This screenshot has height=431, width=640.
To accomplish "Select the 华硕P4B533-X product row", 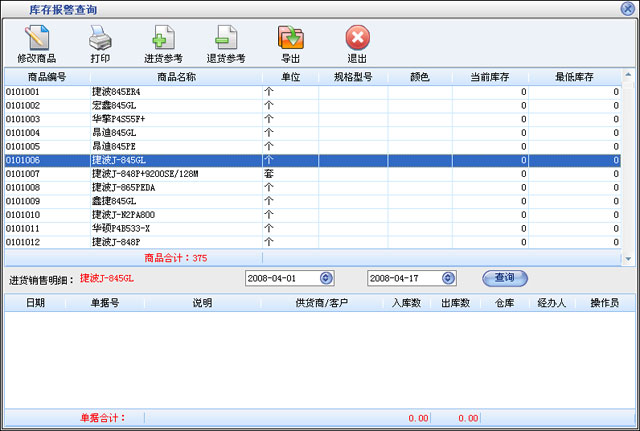I will [150, 228].
